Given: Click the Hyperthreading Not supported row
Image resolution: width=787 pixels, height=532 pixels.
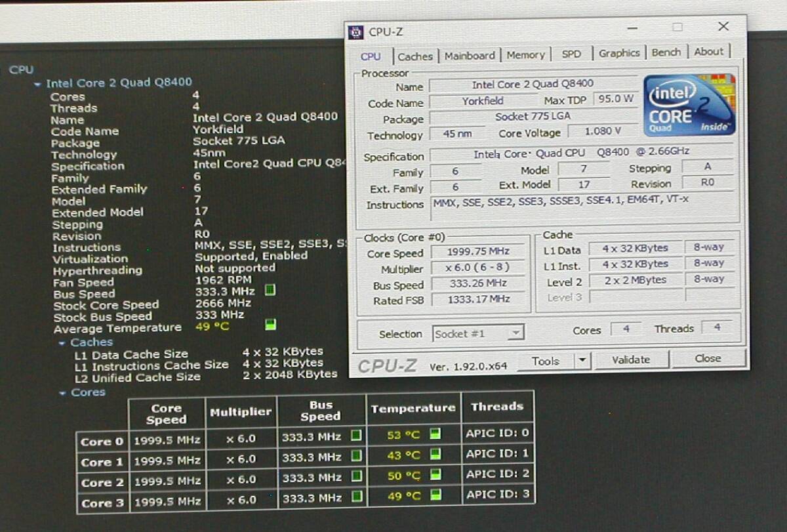Looking at the screenshot, I should [164, 270].
